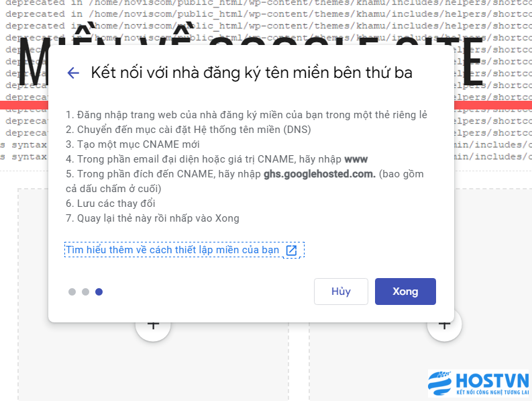Select the third blue pagination dot

[99, 292]
